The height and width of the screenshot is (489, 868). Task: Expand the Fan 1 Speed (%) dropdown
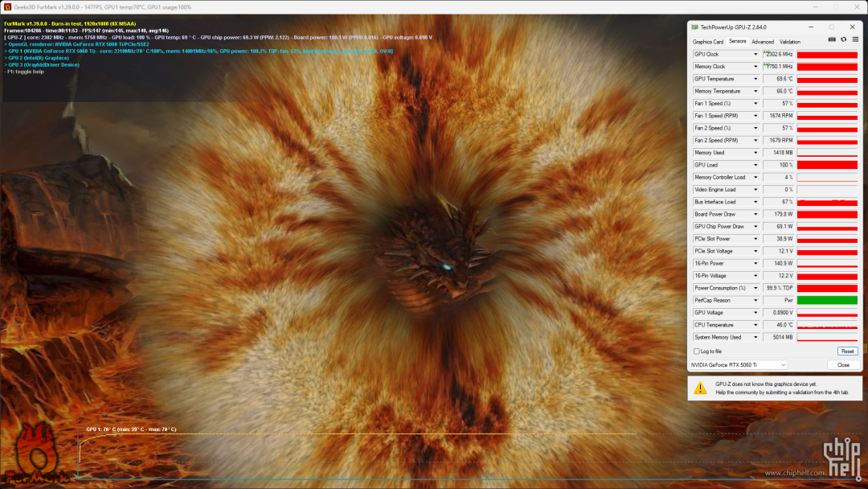click(x=755, y=104)
